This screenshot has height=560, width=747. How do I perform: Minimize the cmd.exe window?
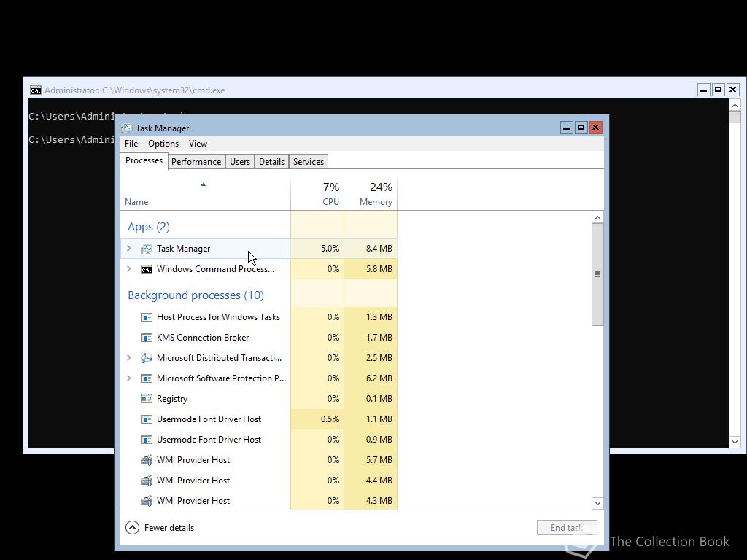click(704, 90)
